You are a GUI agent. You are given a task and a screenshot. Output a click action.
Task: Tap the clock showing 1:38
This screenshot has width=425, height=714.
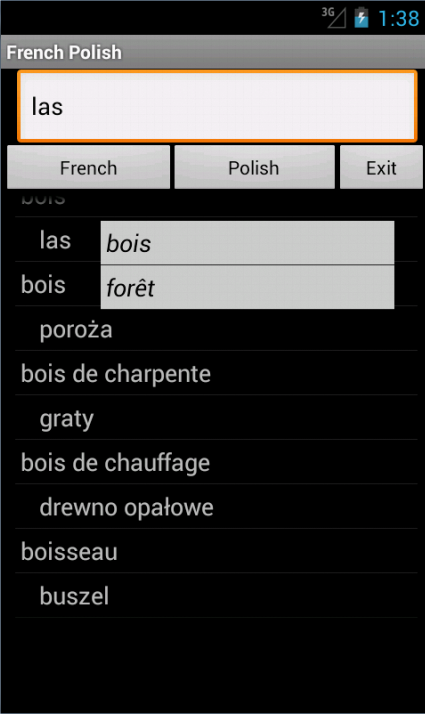399,19
